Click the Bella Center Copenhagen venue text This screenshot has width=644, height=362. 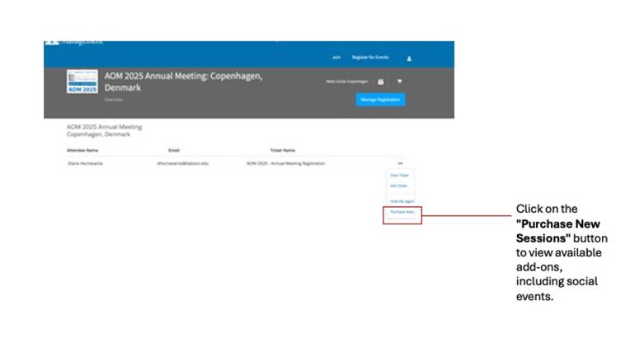(347, 82)
